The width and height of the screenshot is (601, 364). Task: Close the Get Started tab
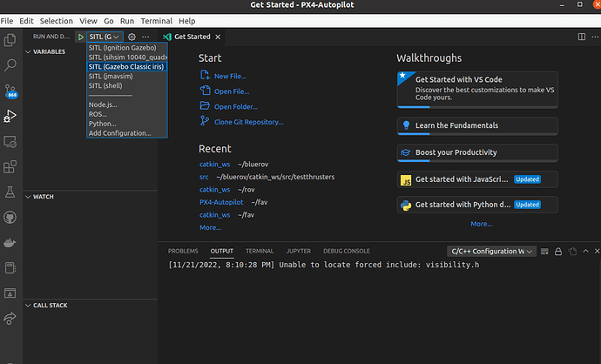point(218,37)
